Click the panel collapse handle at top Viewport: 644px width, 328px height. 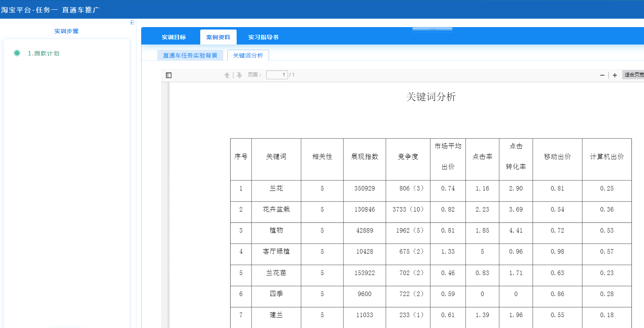(432, 30)
